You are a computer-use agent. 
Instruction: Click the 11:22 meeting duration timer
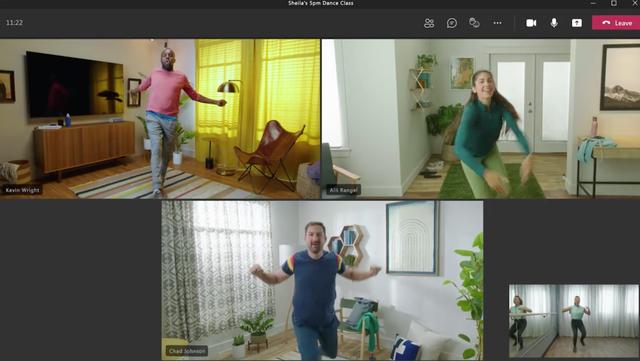14,23
